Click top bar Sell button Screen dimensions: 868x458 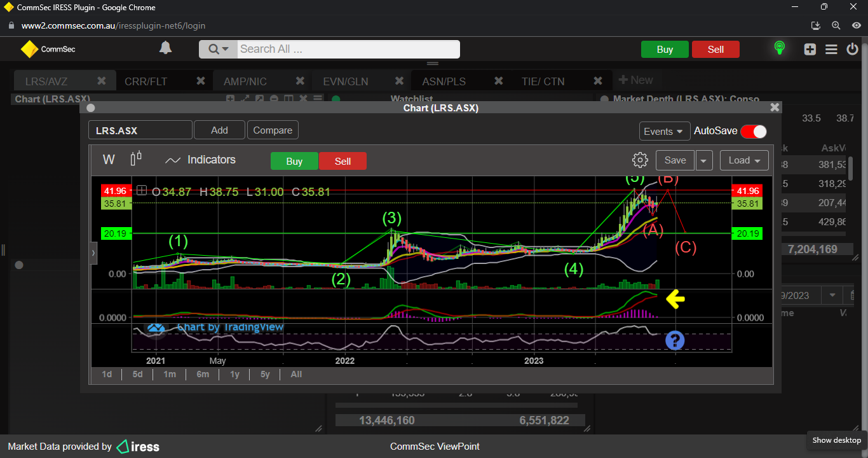click(x=715, y=50)
